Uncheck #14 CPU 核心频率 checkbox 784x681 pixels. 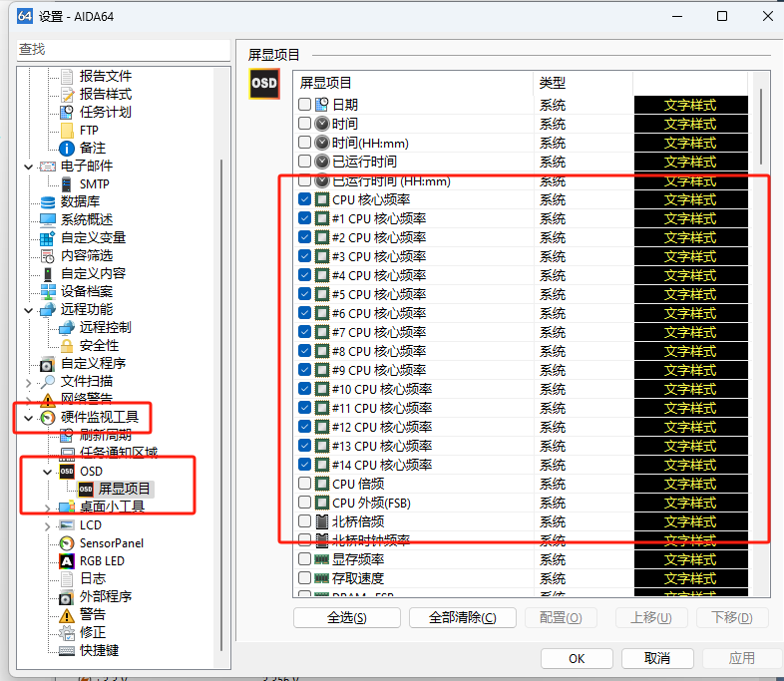tap(304, 465)
